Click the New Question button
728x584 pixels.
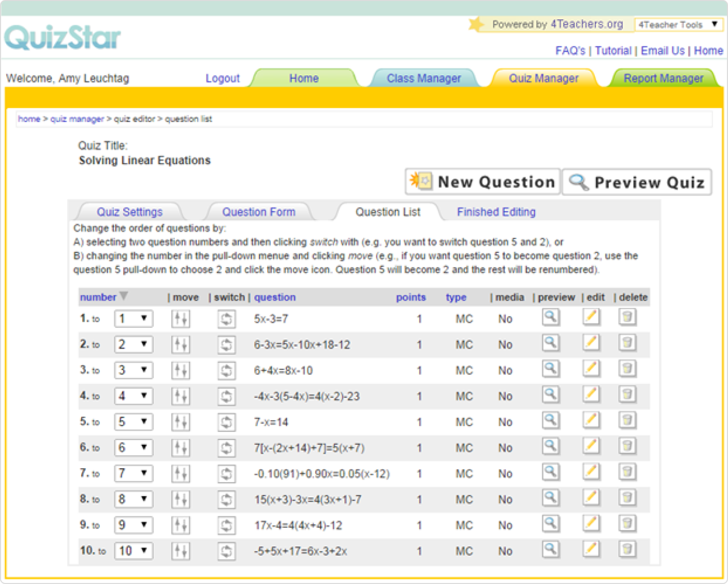pyautogui.click(x=483, y=181)
